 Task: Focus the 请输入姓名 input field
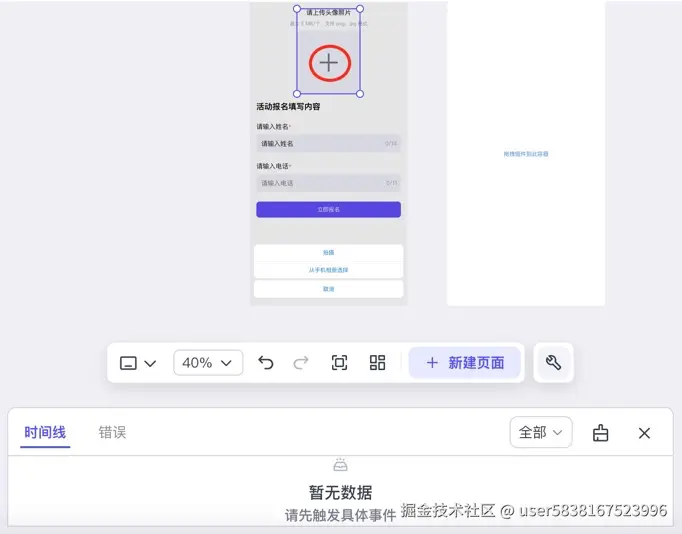point(328,144)
